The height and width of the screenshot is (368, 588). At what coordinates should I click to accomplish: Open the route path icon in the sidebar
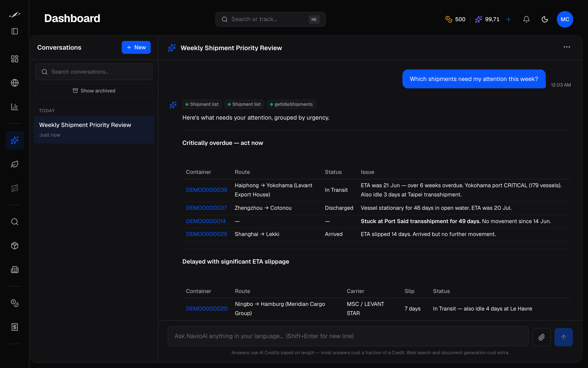14,188
